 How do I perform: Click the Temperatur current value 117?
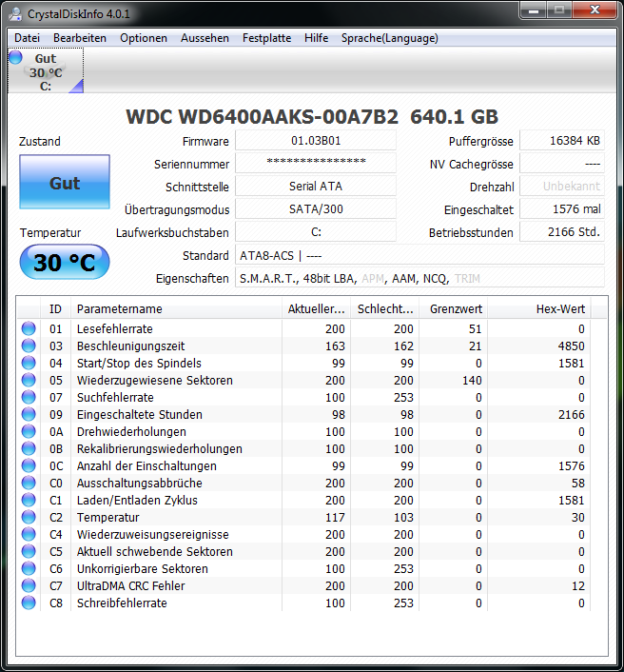click(335, 517)
